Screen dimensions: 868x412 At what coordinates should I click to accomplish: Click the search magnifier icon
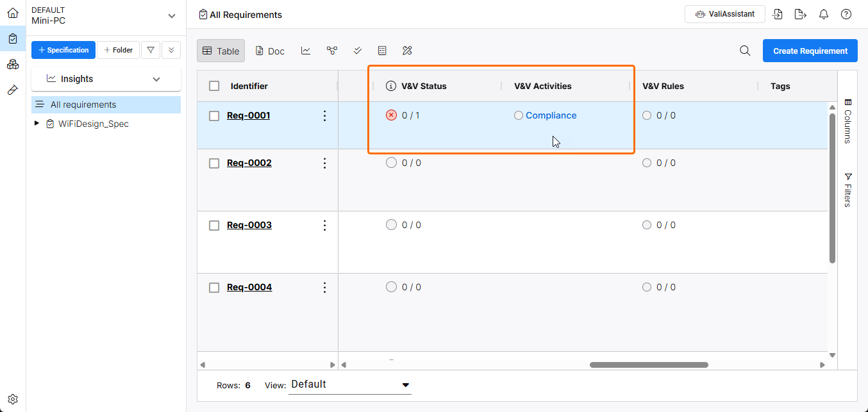pos(745,51)
